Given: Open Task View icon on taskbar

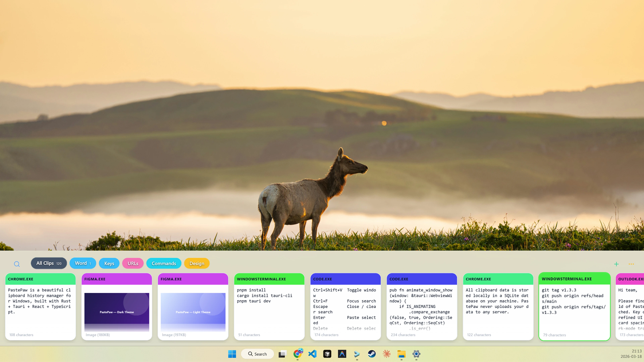Looking at the screenshot, I should point(282,354).
